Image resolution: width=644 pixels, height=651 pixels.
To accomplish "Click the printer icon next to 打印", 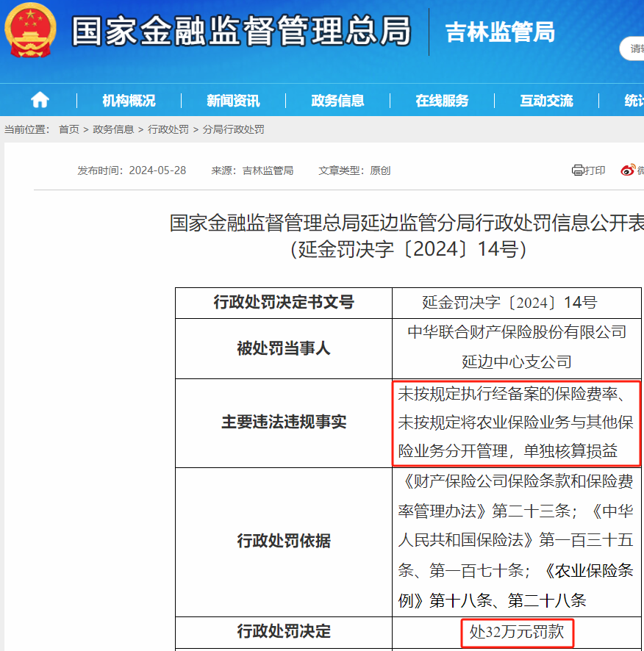I will coord(578,170).
